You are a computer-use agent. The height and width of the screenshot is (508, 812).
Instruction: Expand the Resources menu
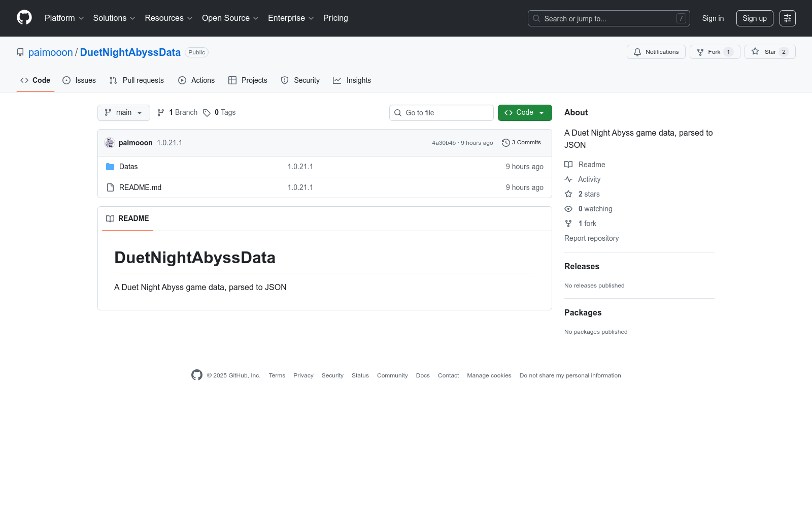(168, 18)
